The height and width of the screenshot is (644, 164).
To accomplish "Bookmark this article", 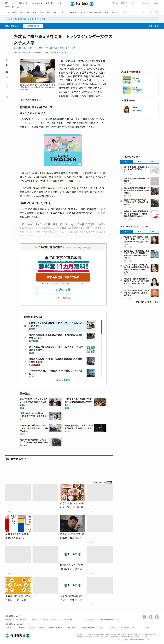I will pyautogui.click(x=7, y=82).
